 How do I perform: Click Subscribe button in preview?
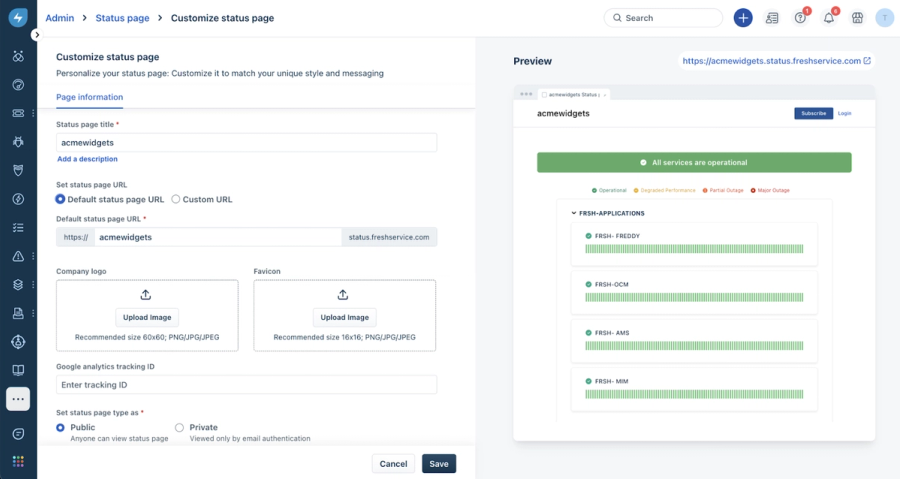pyautogui.click(x=813, y=113)
